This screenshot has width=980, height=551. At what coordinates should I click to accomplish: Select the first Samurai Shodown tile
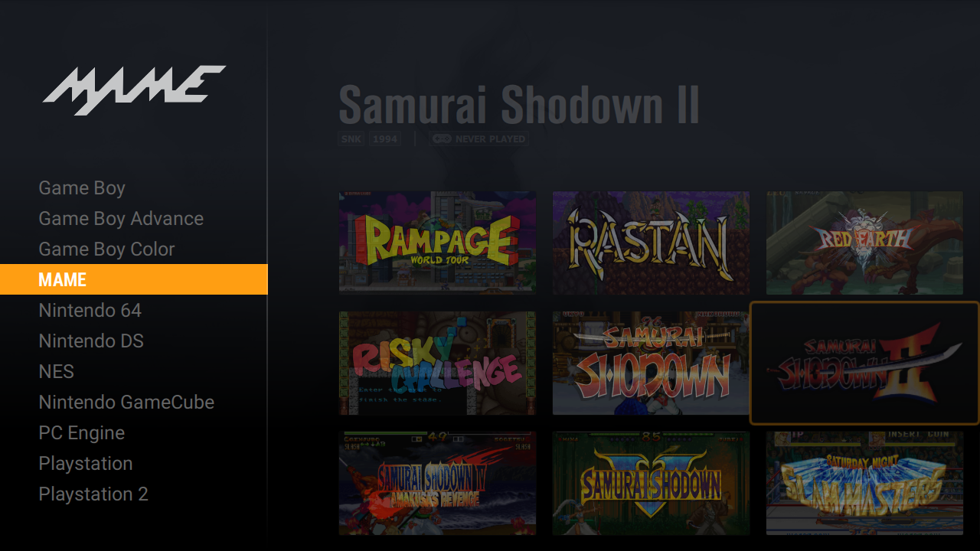651,363
